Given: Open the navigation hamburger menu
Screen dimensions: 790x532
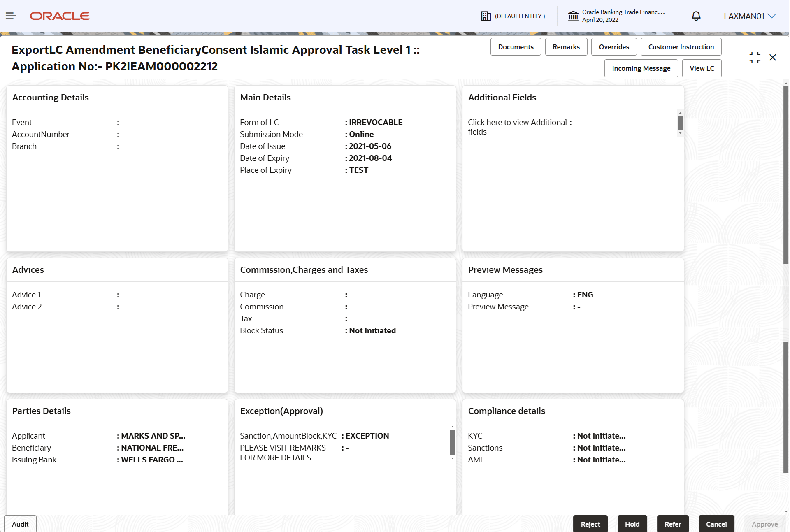Looking at the screenshot, I should click(11, 16).
